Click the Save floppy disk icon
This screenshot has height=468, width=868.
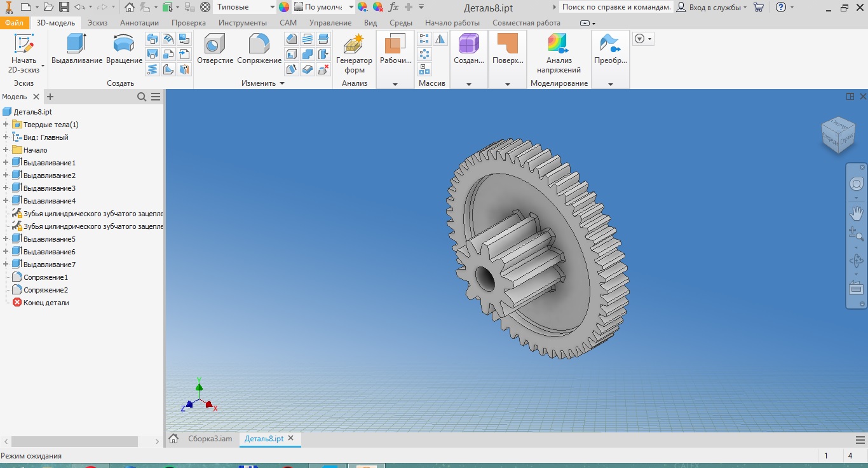click(64, 7)
